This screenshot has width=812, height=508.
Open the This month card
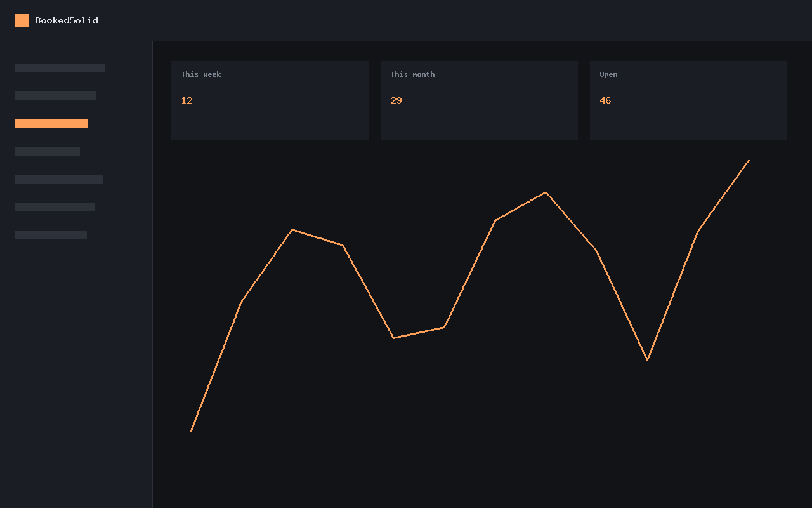479,100
